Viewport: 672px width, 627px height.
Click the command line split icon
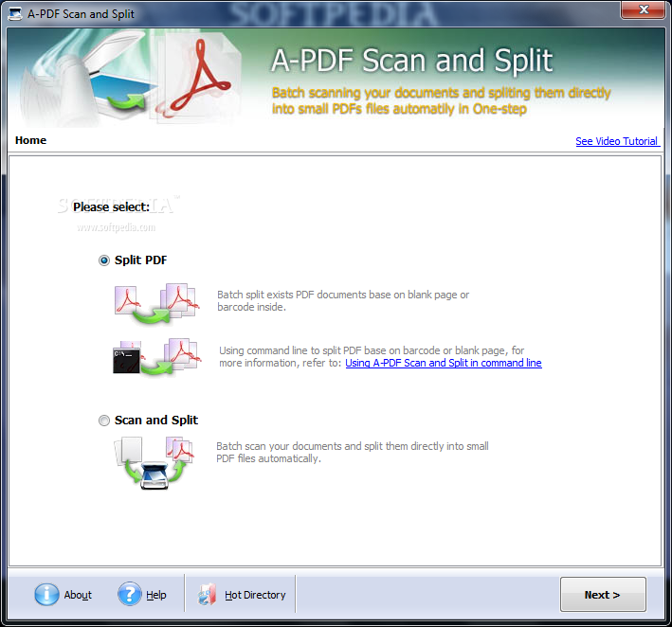tap(156, 357)
